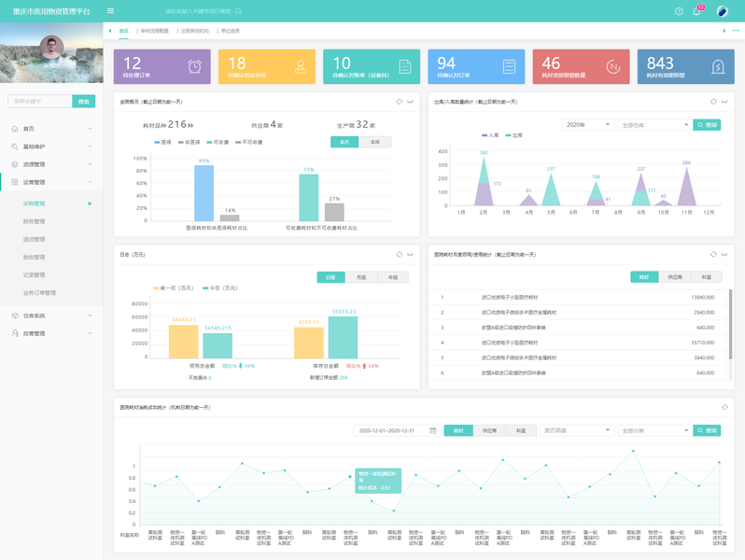Switch to the 审核流程配置 tab
Screen dimensions: 745x560
coord(154,31)
